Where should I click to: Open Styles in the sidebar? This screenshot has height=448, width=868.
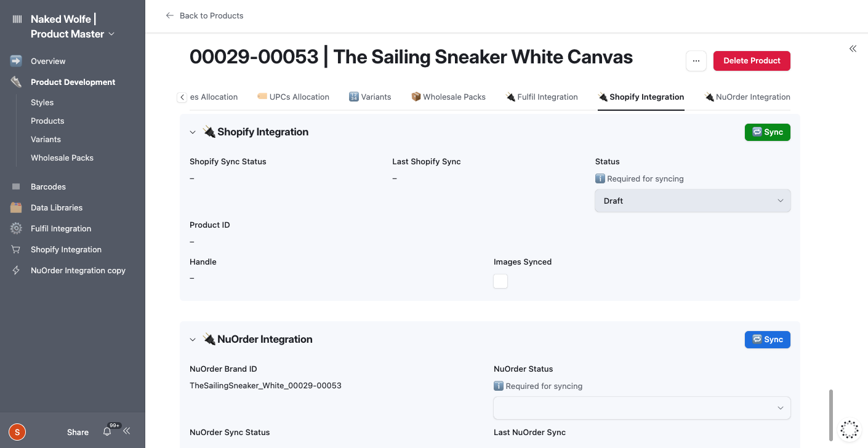click(x=42, y=102)
